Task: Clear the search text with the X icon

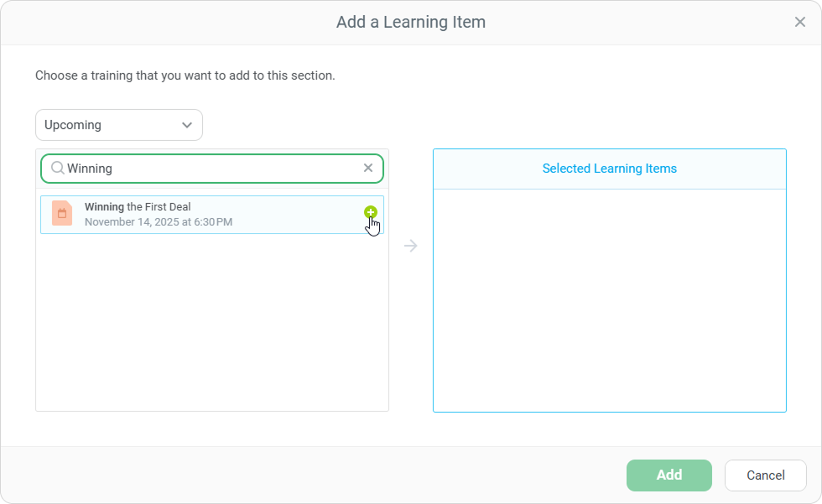Action: 367,169
